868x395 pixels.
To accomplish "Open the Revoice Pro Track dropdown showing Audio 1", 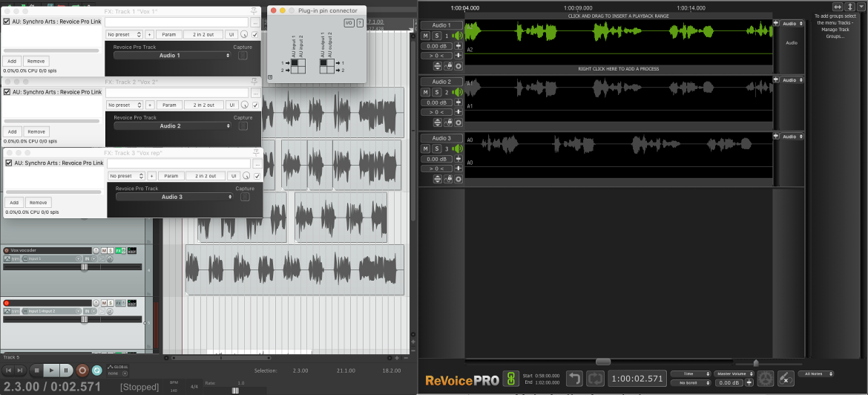I will click(x=172, y=56).
